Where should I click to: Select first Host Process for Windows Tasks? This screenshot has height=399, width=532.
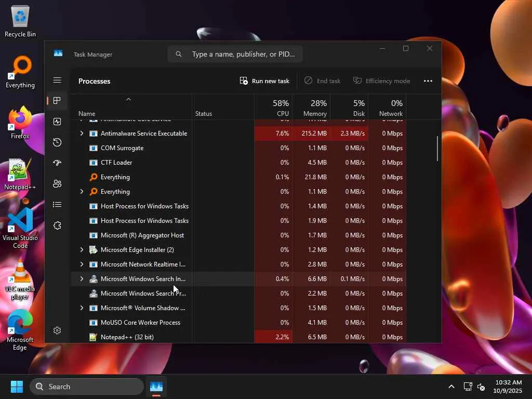coord(238,206)
